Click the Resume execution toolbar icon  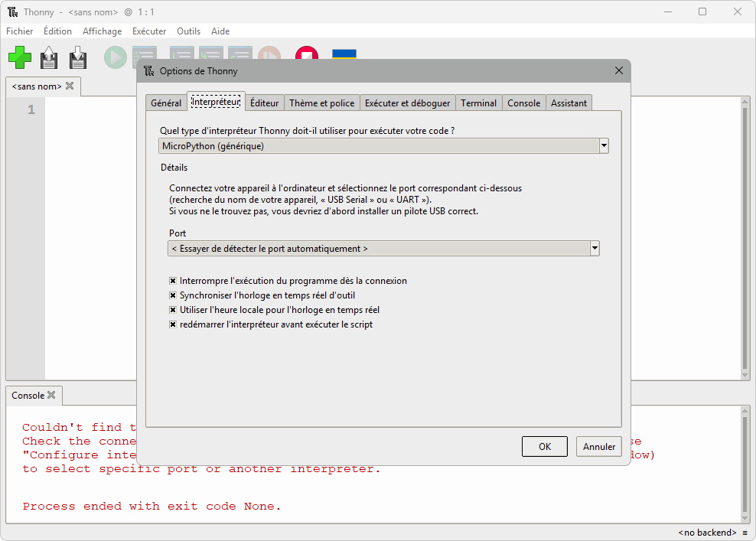269,54
